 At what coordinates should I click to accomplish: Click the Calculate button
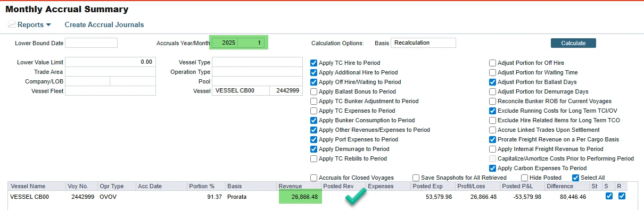(573, 43)
